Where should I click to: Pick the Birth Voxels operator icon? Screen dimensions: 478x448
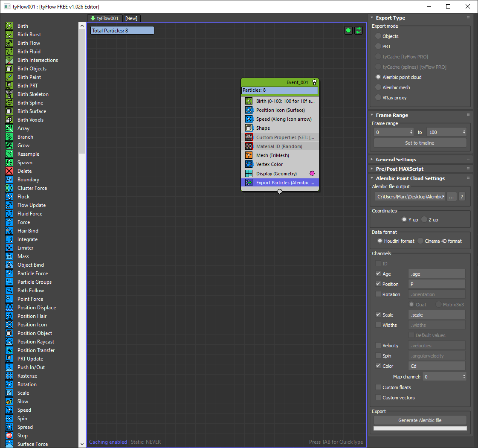[9, 120]
